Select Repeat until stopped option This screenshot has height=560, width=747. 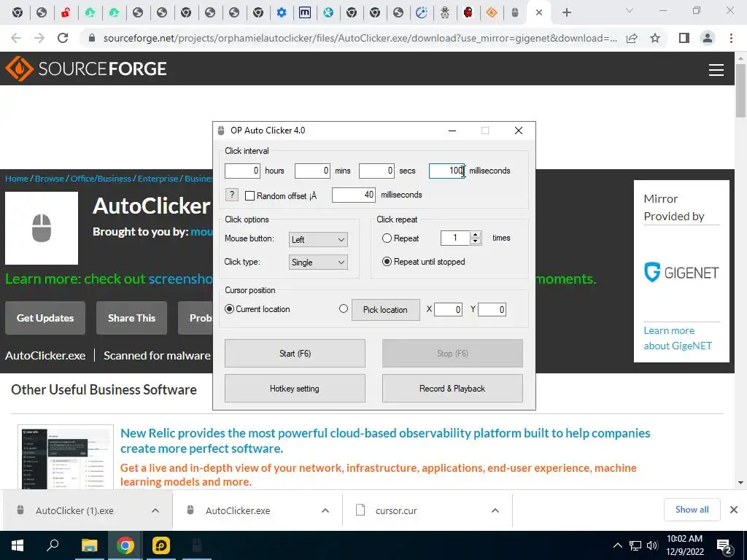[x=387, y=262]
